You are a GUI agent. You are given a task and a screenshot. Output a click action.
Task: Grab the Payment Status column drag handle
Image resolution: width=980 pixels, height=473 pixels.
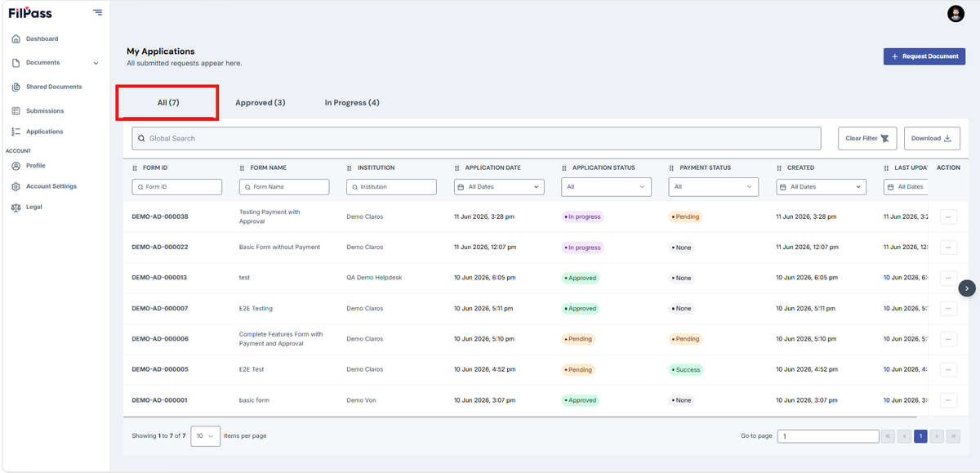click(x=672, y=167)
